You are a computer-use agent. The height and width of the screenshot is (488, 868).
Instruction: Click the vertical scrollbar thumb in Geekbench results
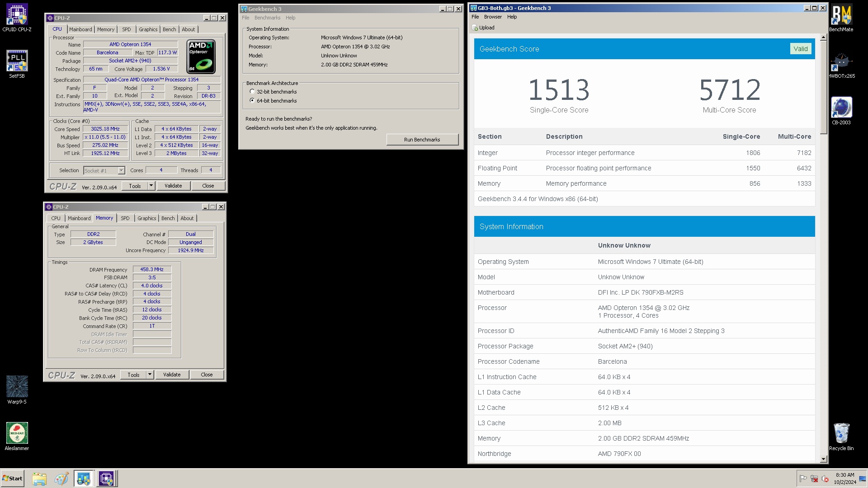[x=823, y=87]
